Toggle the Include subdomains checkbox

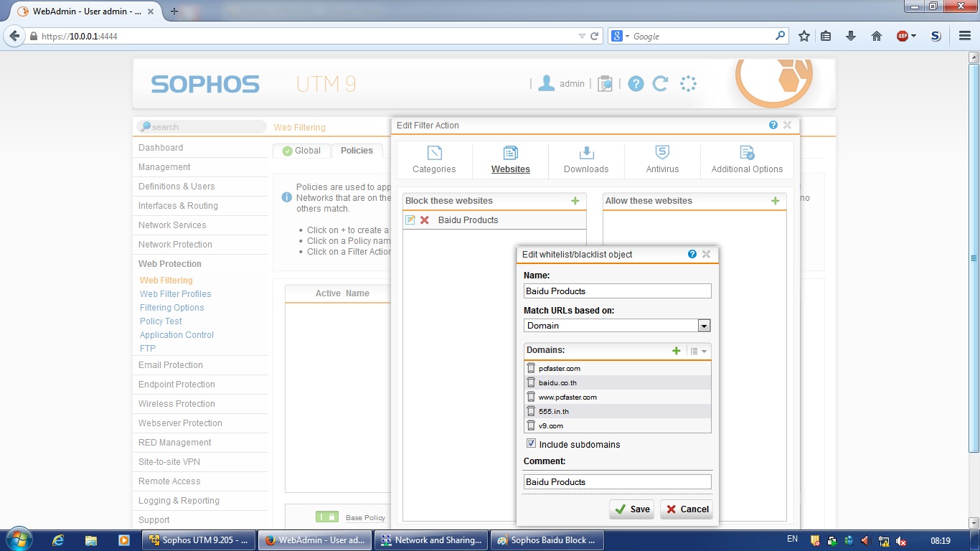531,444
